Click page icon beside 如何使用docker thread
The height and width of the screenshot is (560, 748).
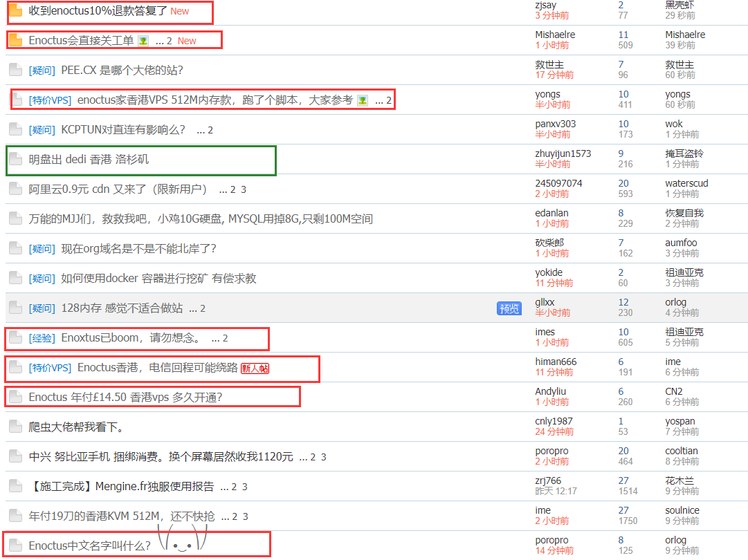16,278
